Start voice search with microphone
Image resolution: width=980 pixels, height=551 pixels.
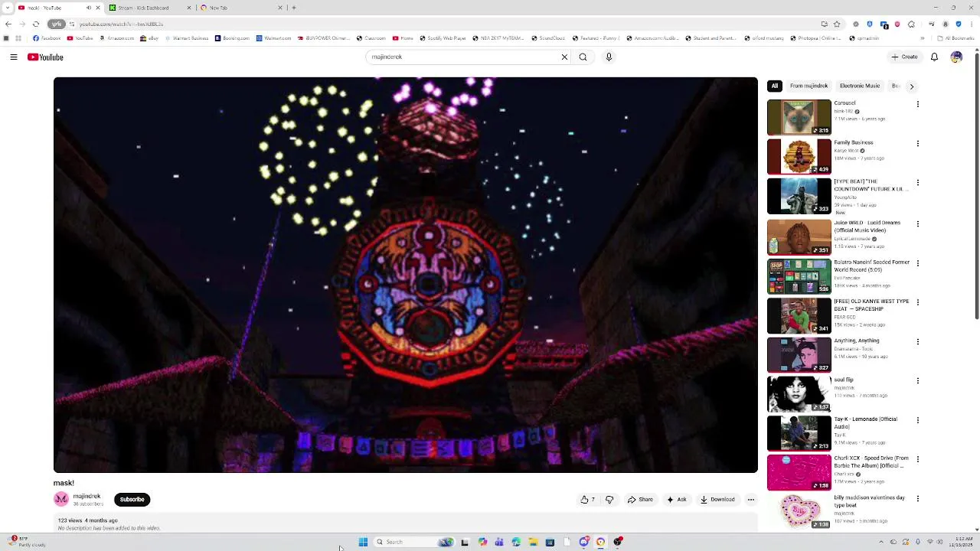click(x=609, y=57)
